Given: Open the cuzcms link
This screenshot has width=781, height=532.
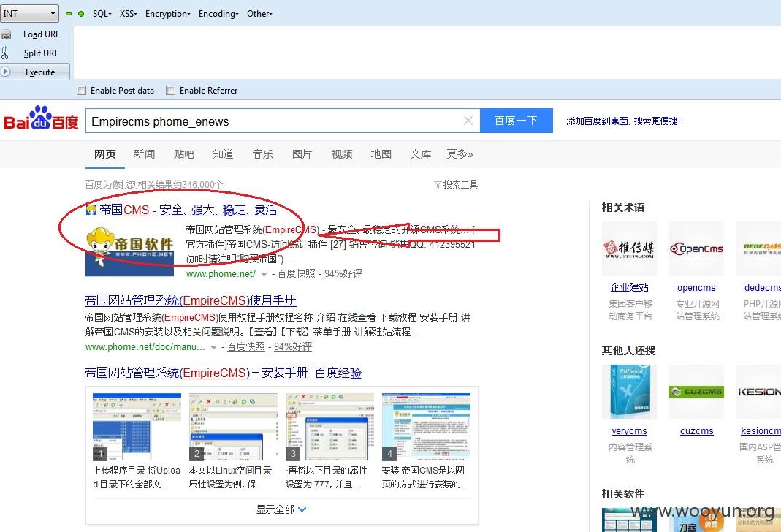Looking at the screenshot, I should 697,431.
